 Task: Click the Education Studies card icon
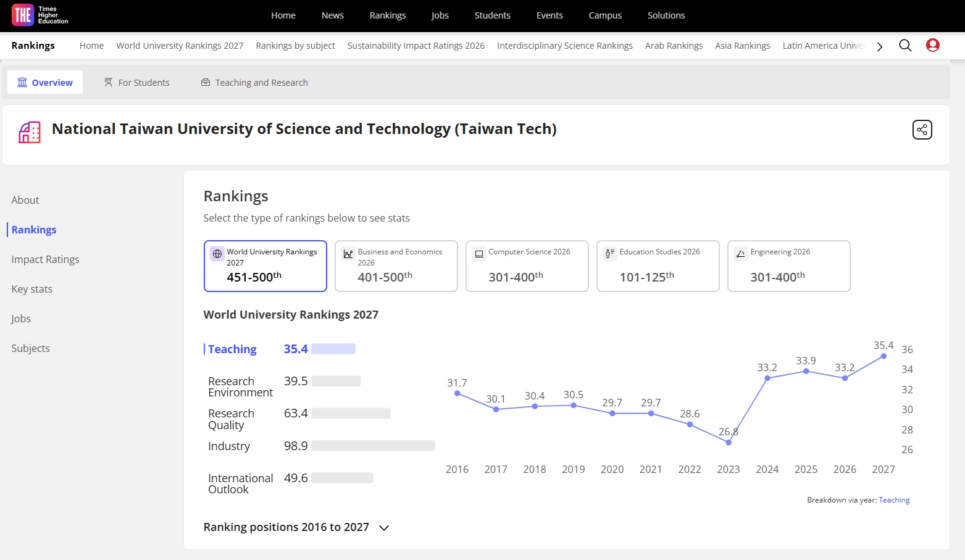click(x=610, y=254)
